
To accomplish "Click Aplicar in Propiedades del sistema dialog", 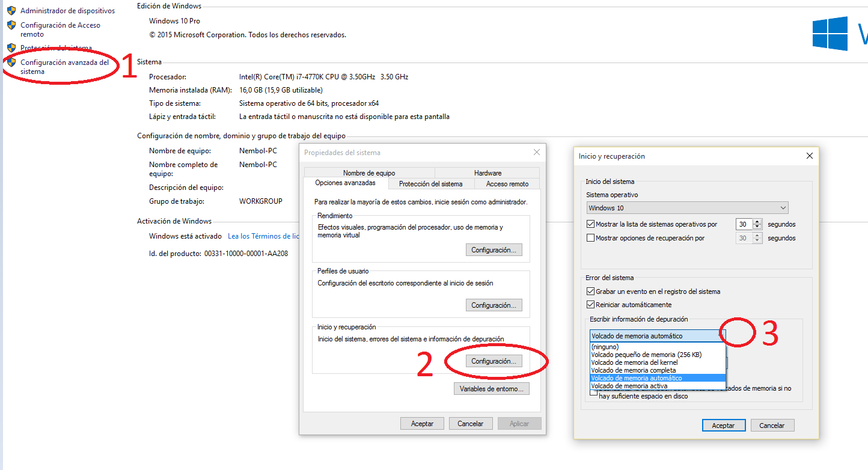I will coord(519,424).
